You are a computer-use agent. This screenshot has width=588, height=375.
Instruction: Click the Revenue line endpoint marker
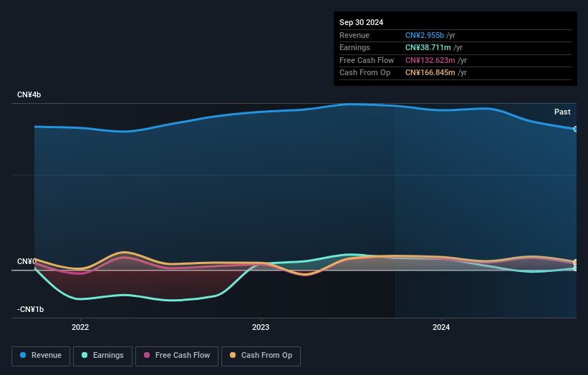click(576, 130)
